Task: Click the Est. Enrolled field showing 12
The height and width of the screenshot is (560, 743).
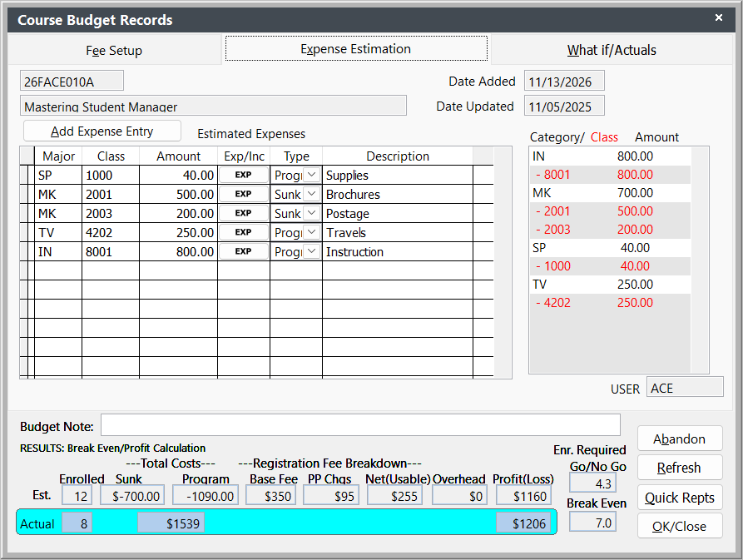Action: pyautogui.click(x=77, y=496)
